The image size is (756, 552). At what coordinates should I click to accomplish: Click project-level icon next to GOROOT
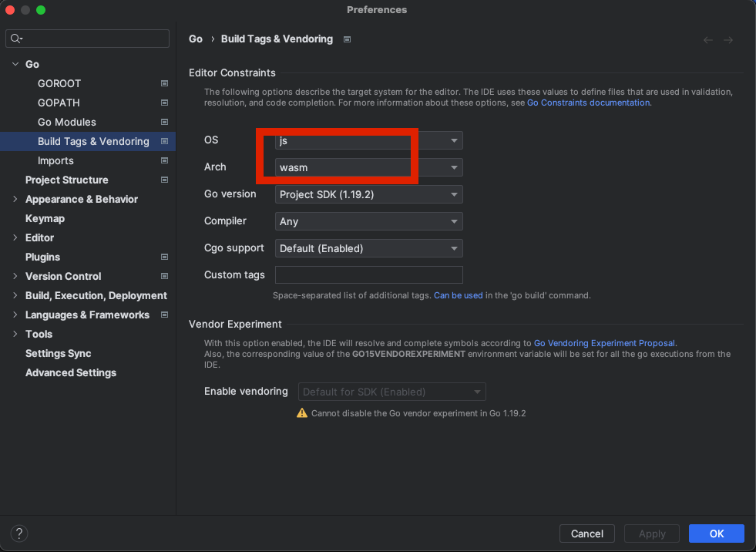point(164,83)
